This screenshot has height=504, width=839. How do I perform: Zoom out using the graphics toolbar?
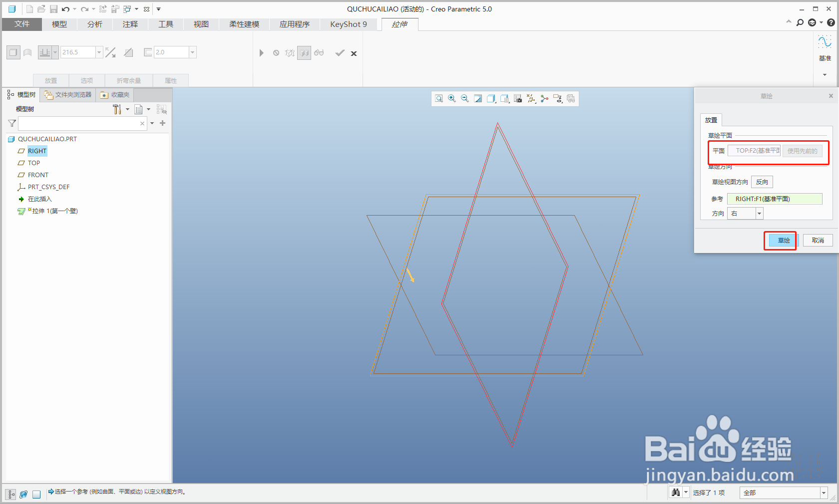465,99
